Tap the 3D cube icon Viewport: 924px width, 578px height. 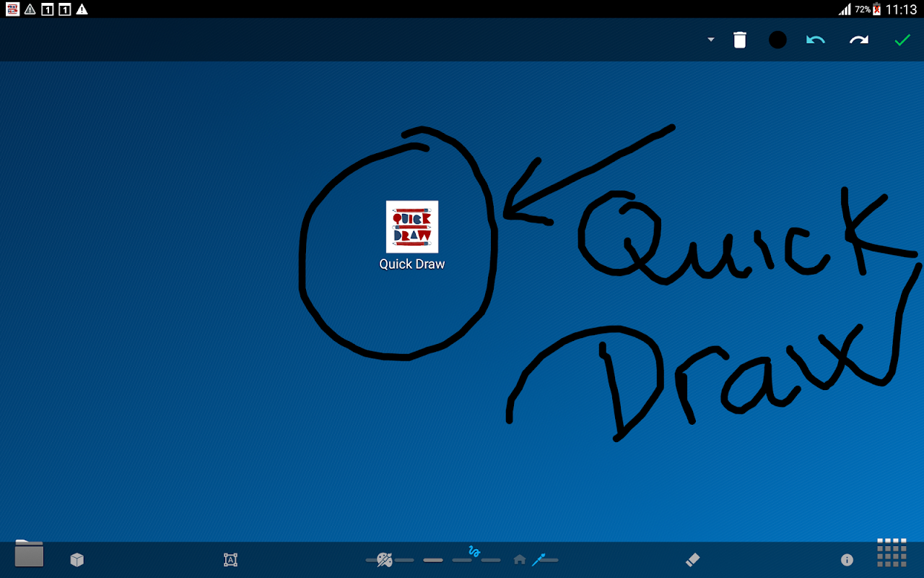tap(77, 560)
